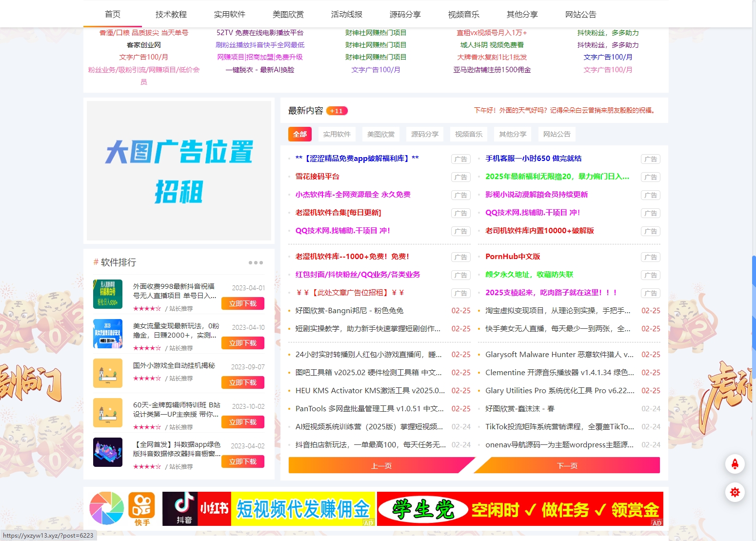Open link Glarysoft Malware Hunter 恶意软件猎人
Image resolution: width=756 pixels, height=541 pixels.
tap(559, 355)
